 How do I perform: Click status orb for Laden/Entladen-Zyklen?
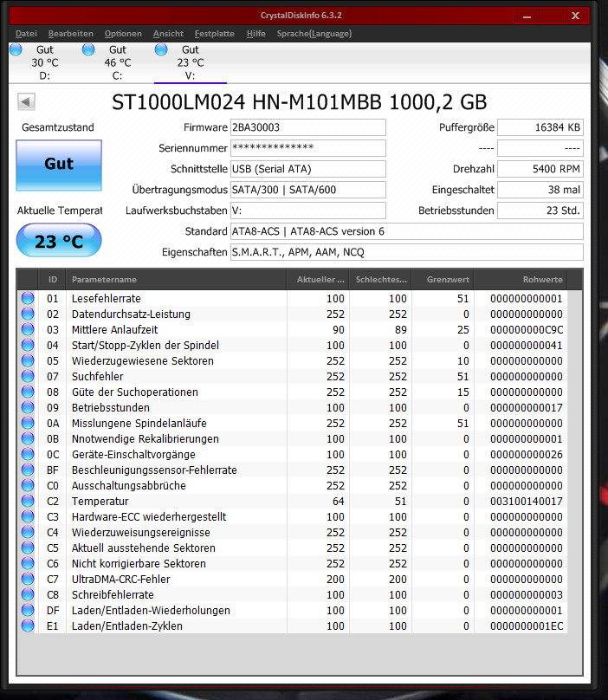(28, 625)
